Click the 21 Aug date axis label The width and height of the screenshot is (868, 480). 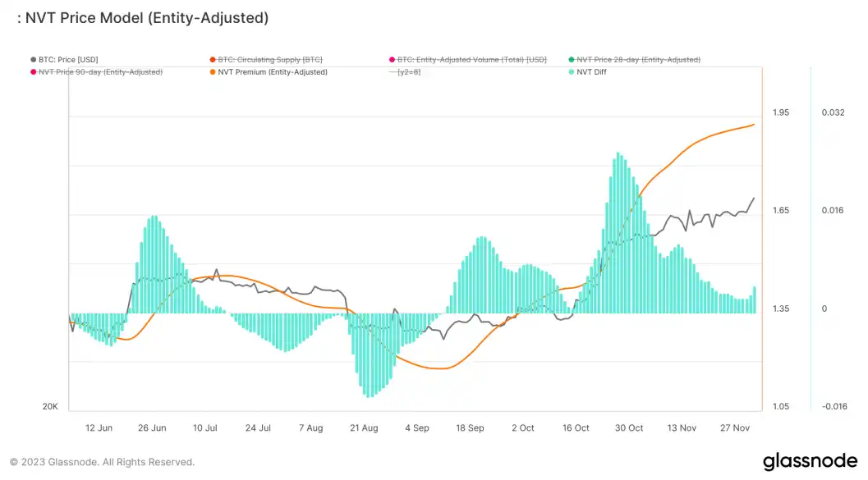364,427
